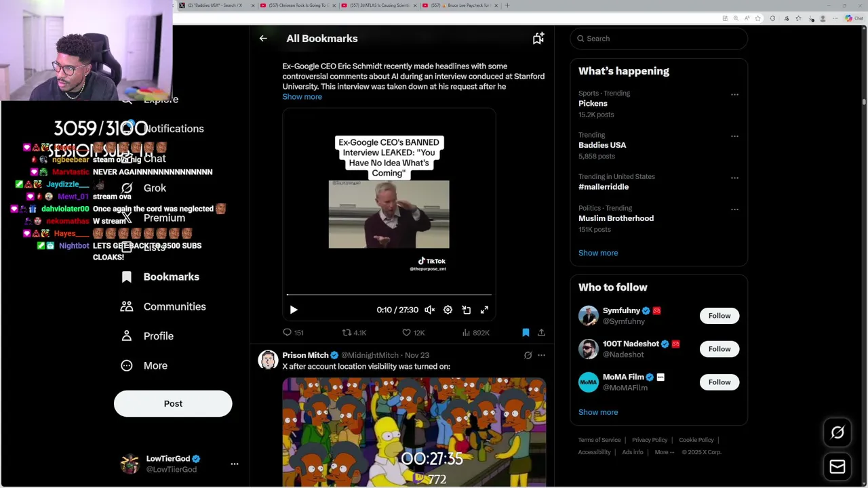868x488 pixels.
Task: Open the Privacy Policy link
Action: (x=650, y=440)
